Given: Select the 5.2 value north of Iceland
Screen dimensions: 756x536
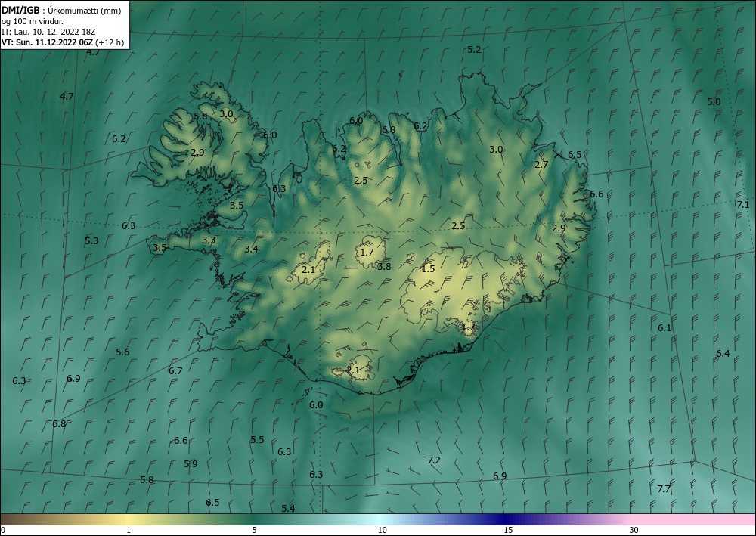Looking at the screenshot, I should tap(475, 50).
